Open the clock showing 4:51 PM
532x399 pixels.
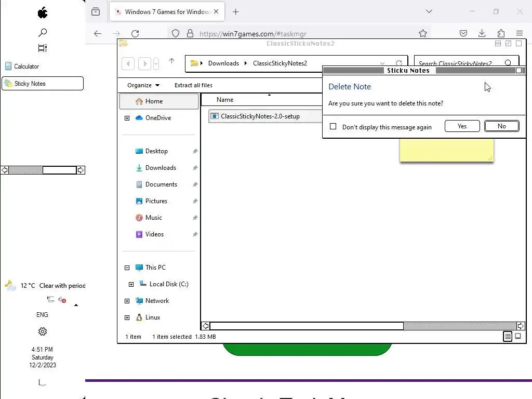click(43, 357)
